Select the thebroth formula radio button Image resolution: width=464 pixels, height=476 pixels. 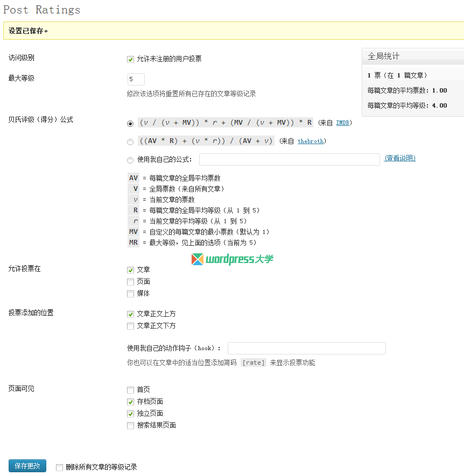130,142
